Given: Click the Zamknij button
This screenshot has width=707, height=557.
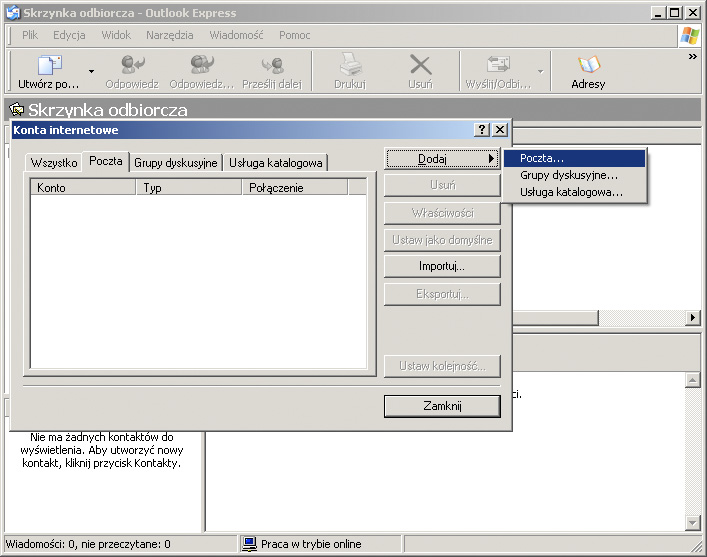Looking at the screenshot, I should (x=442, y=406).
